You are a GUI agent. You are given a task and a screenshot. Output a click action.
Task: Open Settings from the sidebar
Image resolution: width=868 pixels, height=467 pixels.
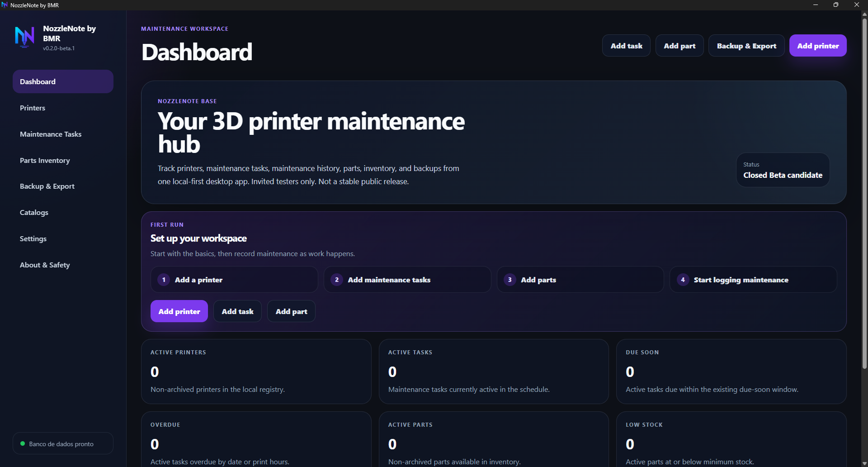pyautogui.click(x=63, y=238)
